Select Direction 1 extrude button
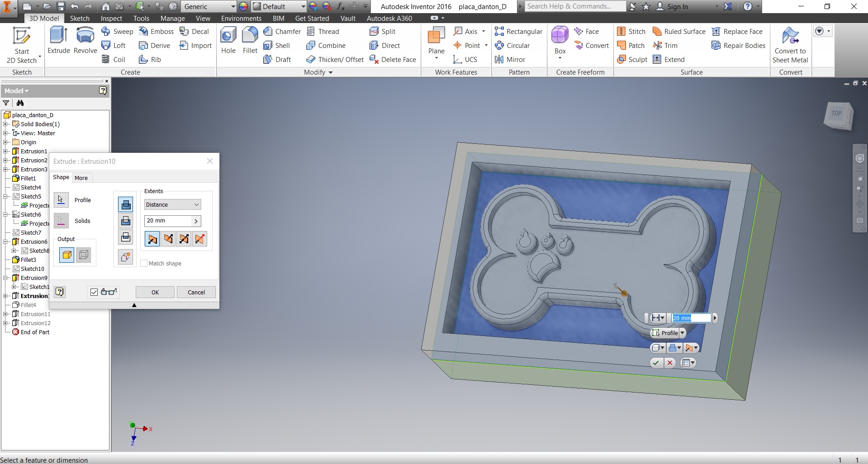This screenshot has width=868, height=464. (152, 239)
